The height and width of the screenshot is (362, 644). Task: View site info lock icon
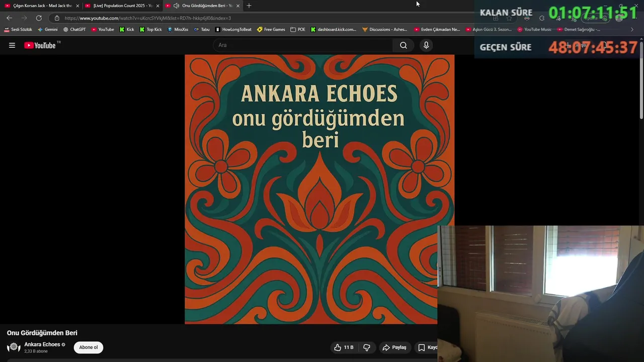57,18
